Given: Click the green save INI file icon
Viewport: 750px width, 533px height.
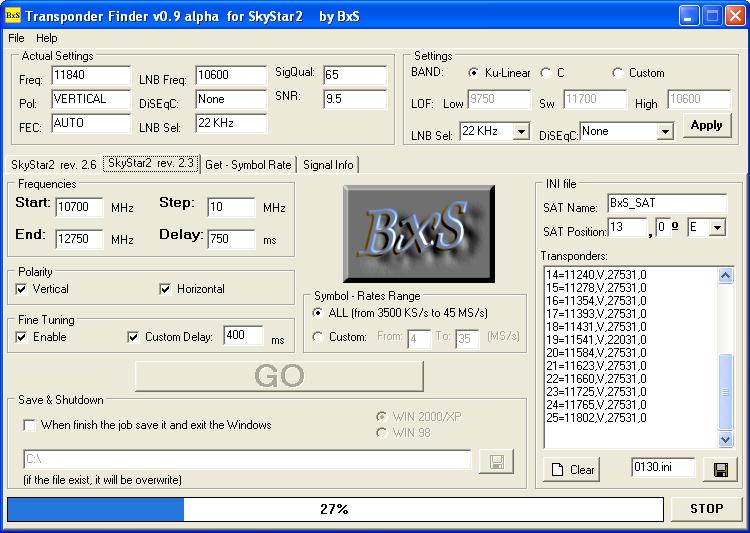Looking at the screenshot, I should click(x=720, y=470).
